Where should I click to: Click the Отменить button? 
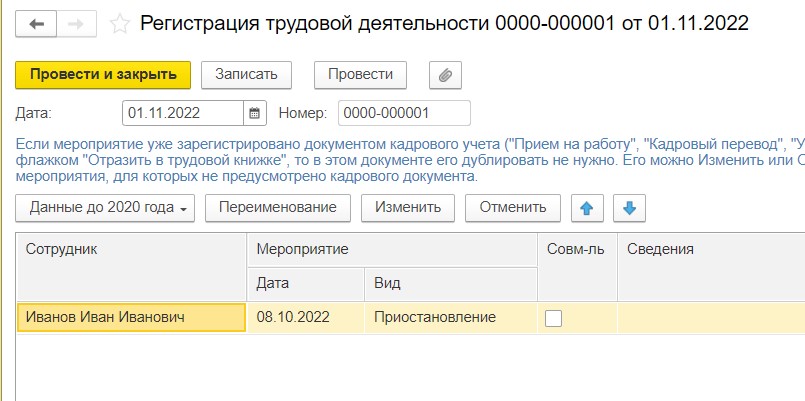513,208
